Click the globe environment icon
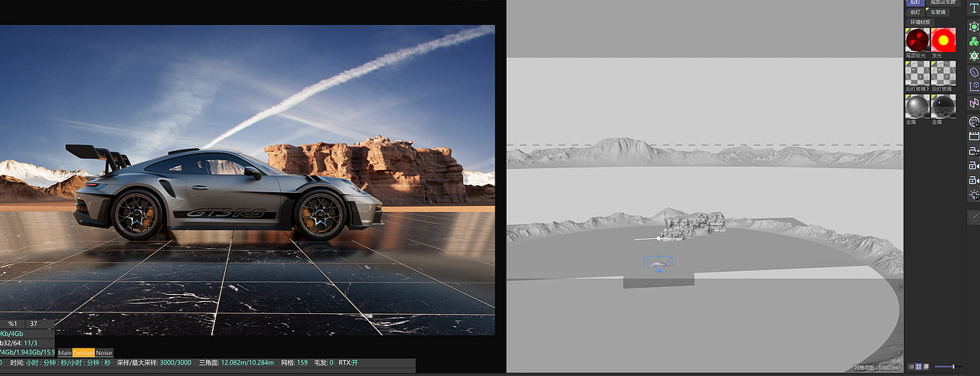The height and width of the screenshot is (376, 980). (x=974, y=122)
